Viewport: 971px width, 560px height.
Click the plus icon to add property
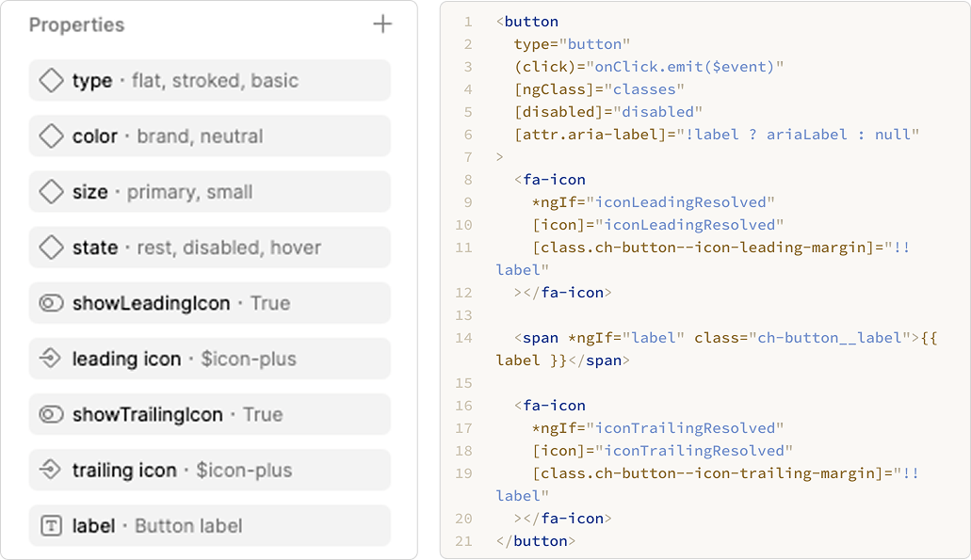click(x=382, y=24)
